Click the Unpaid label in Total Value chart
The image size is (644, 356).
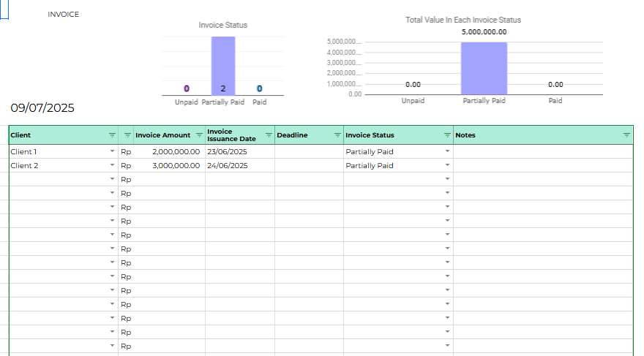(413, 100)
